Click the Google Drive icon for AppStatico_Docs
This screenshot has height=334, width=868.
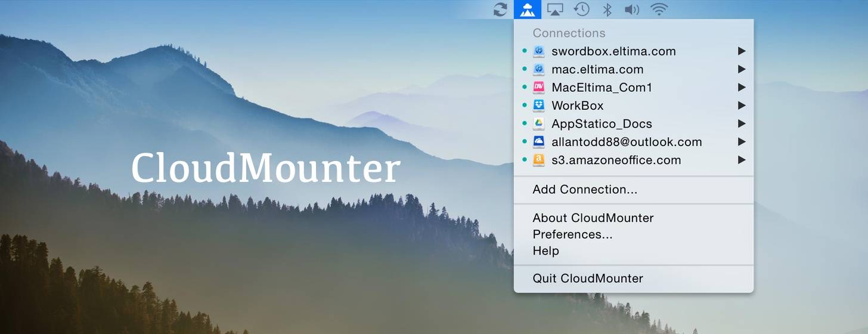point(539,124)
